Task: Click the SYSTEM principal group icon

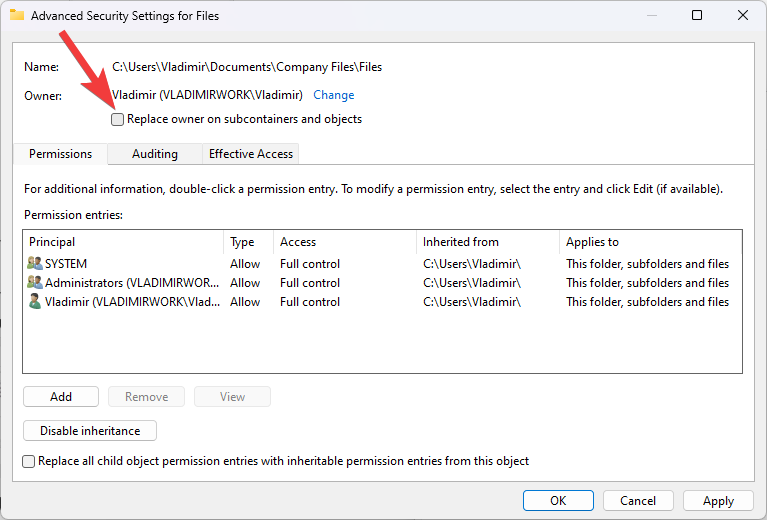Action: click(35, 264)
